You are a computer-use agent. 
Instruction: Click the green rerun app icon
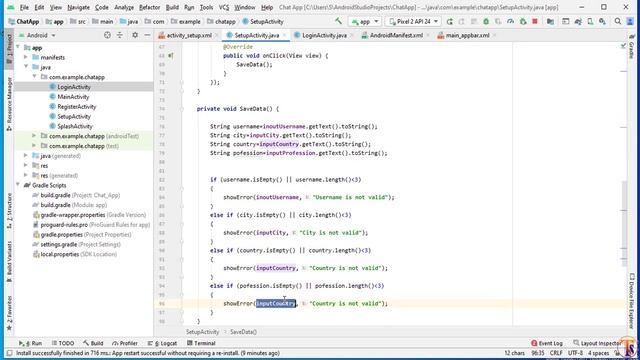[x=449, y=22]
